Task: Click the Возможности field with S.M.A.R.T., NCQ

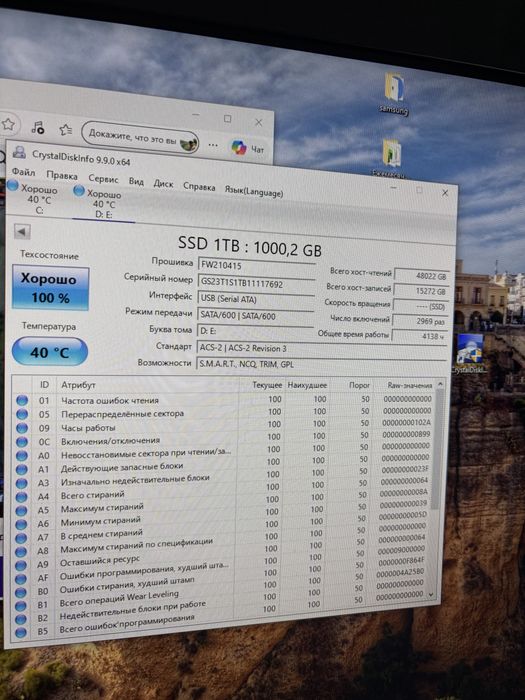Action: pyautogui.click(x=321, y=365)
